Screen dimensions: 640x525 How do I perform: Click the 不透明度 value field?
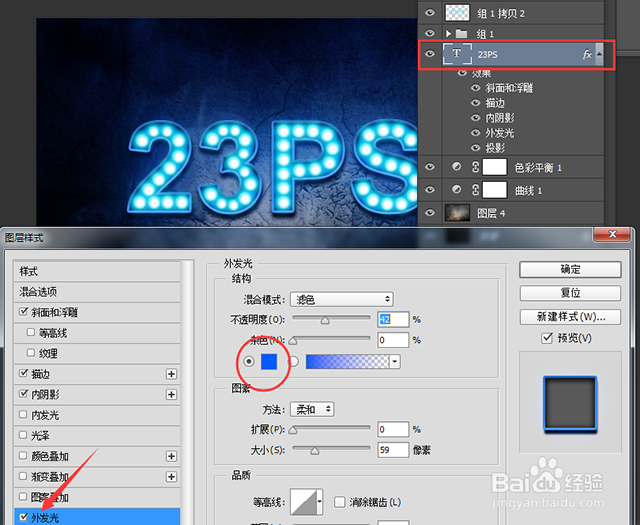pyautogui.click(x=393, y=319)
